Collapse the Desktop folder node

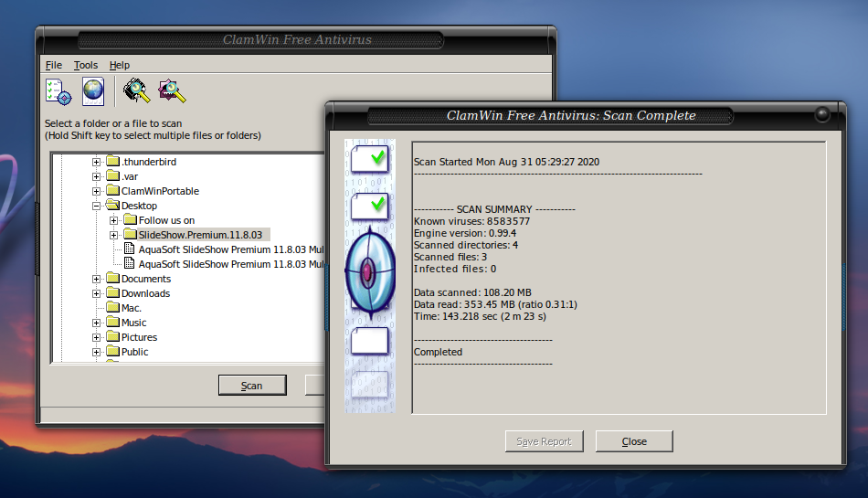point(96,206)
